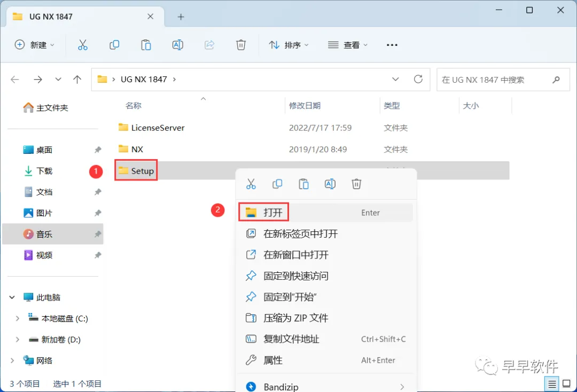This screenshot has height=392, width=577.
Task: Click the Cut icon in the context menu
Action: click(251, 184)
